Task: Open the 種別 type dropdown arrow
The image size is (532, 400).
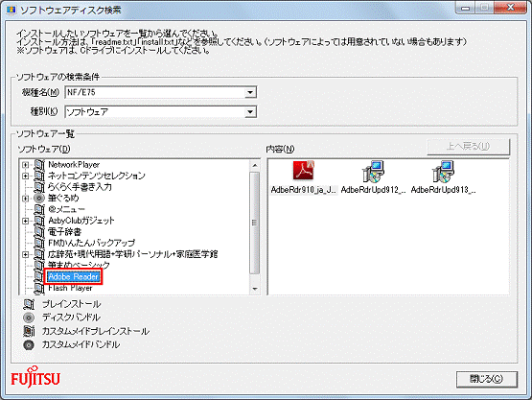Action: [x=250, y=111]
